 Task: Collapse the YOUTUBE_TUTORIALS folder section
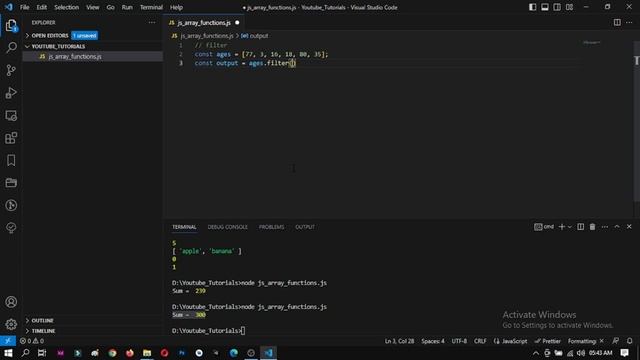(58, 47)
